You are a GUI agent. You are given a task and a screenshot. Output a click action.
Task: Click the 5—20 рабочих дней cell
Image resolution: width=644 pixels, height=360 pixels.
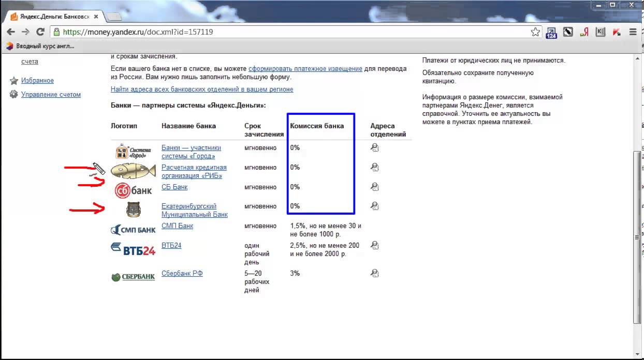[257, 282]
